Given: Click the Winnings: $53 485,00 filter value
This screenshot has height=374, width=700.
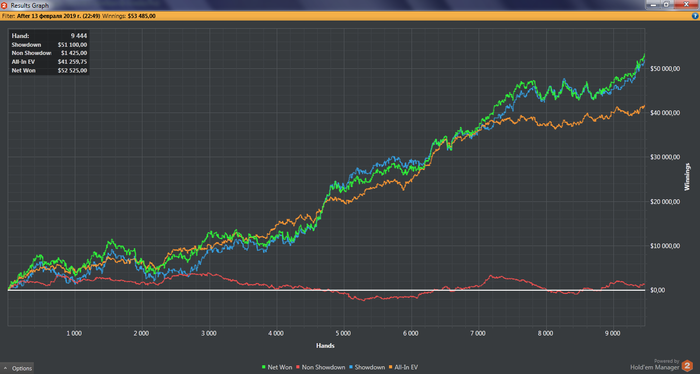Looking at the screenshot, I should (x=129, y=16).
